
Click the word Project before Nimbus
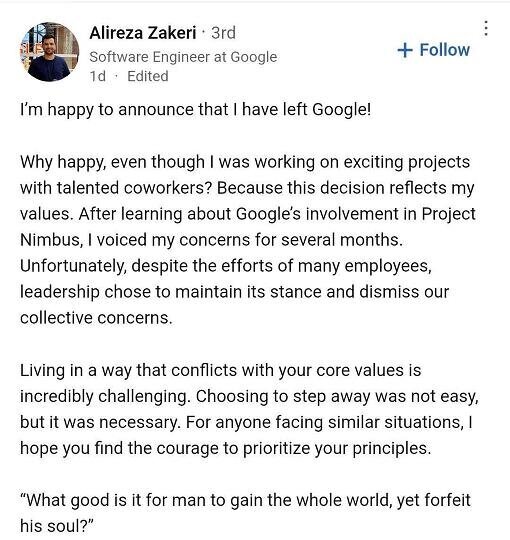coord(449,214)
